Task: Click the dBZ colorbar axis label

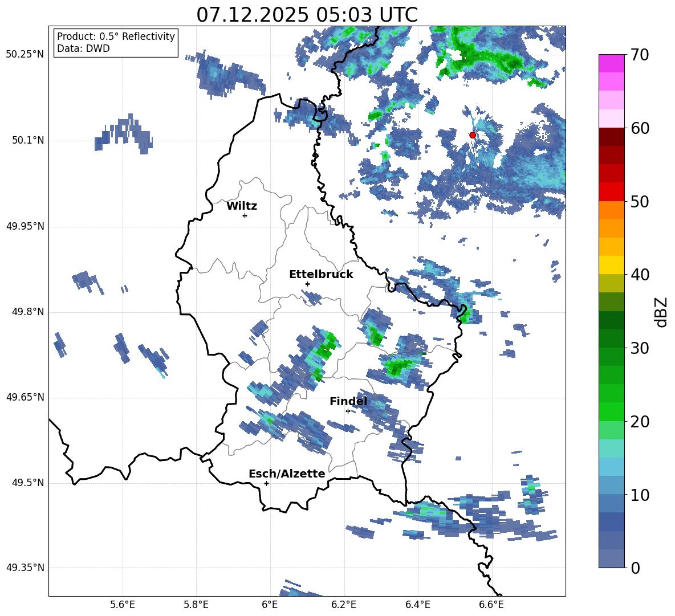Action: tap(661, 312)
